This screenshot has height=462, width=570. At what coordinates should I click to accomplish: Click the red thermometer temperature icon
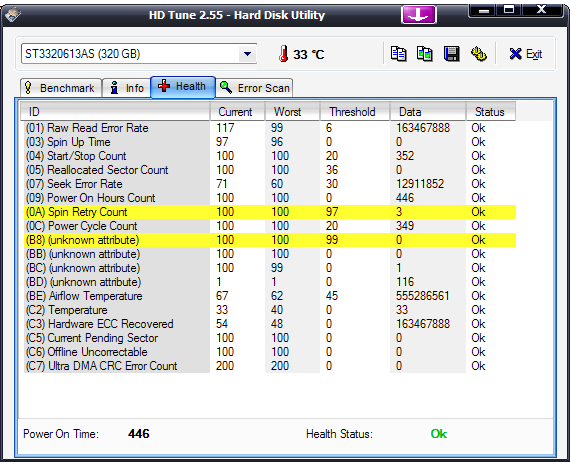pos(284,54)
